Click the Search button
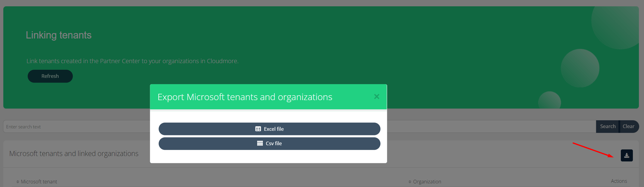The width and height of the screenshot is (644, 187). 608,127
